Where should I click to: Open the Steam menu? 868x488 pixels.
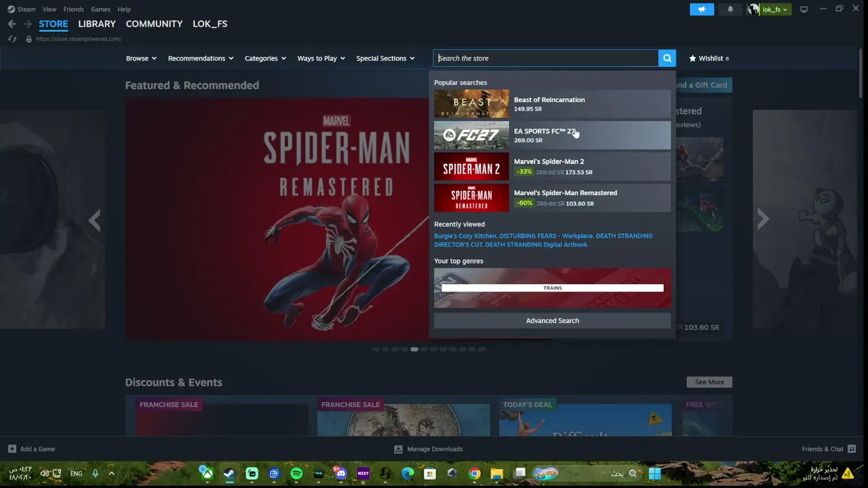[26, 9]
